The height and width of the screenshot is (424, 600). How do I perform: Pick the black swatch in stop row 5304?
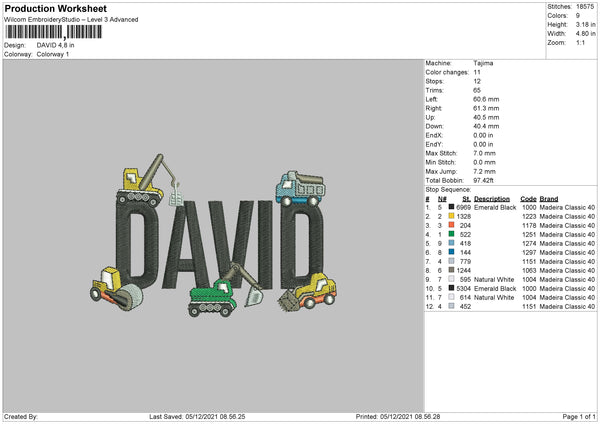[x=452, y=288]
